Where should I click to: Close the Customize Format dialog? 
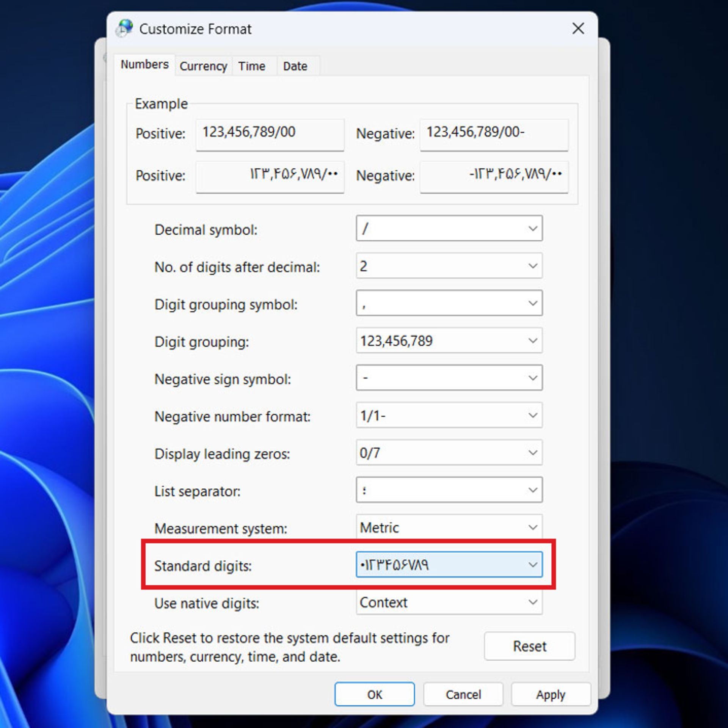point(578,28)
